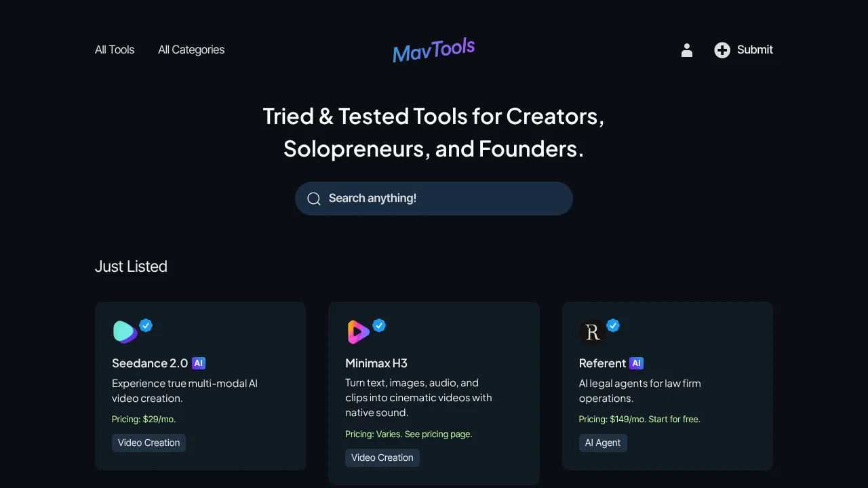Open the All Categories menu item

point(191,49)
